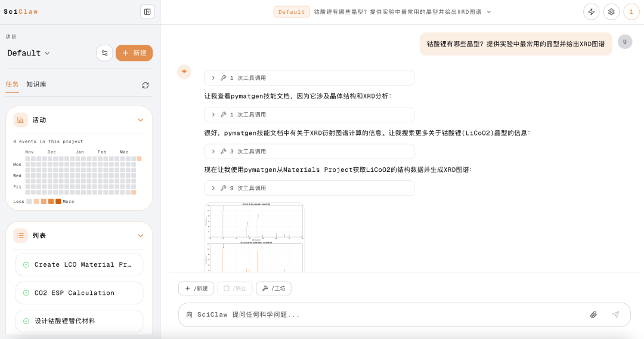Click the /工坊 workshop button
The width and height of the screenshot is (644, 339).
point(274,288)
